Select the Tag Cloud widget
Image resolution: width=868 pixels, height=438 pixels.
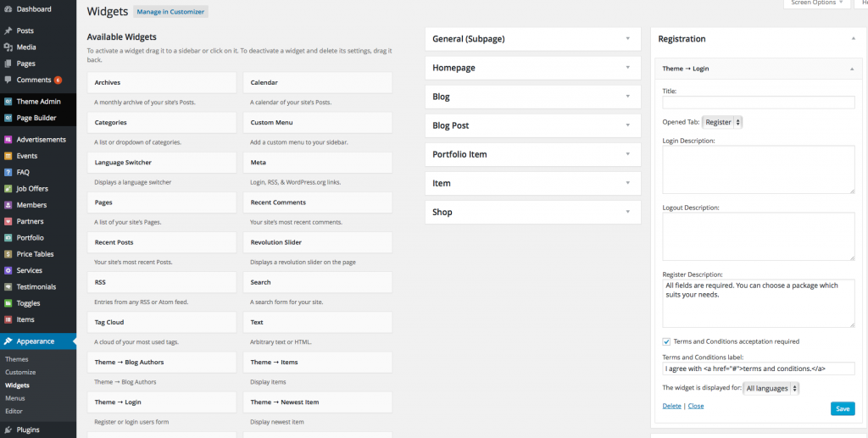162,323
